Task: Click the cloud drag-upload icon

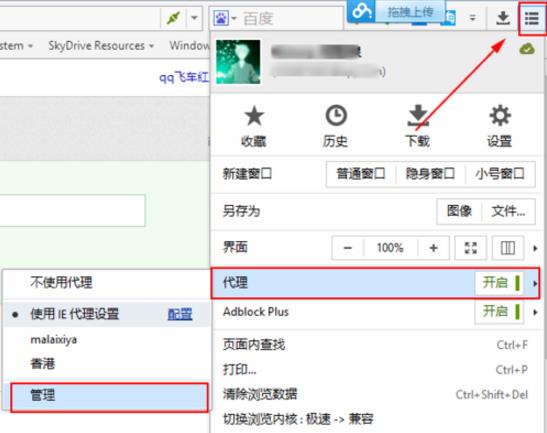Action: click(361, 11)
